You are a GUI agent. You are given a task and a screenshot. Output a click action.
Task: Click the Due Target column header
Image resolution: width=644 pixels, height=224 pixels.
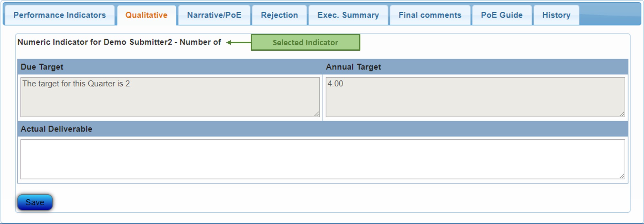point(42,67)
